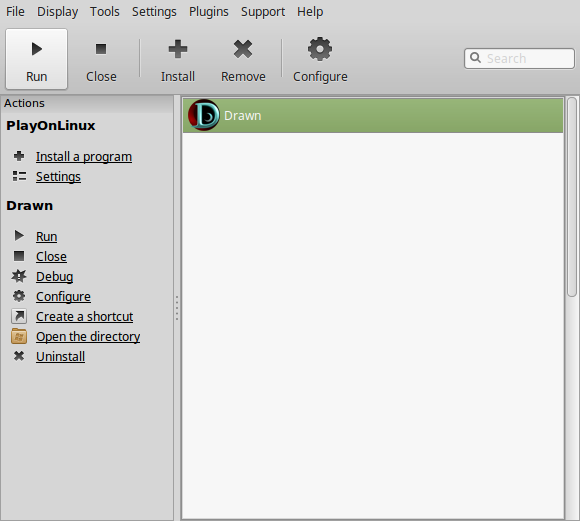
Task: Click the Uninstall X icon in sidebar
Action: click(19, 356)
